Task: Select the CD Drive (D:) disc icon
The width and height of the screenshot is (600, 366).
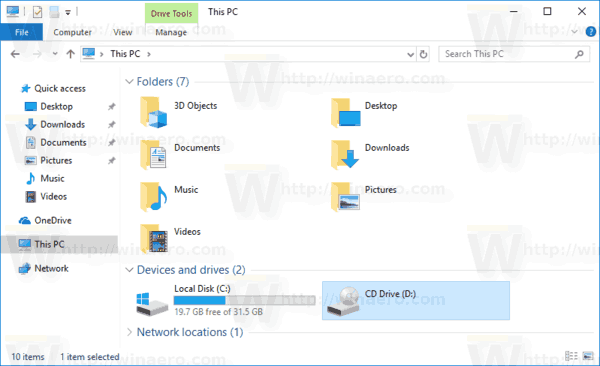Action: tap(343, 301)
